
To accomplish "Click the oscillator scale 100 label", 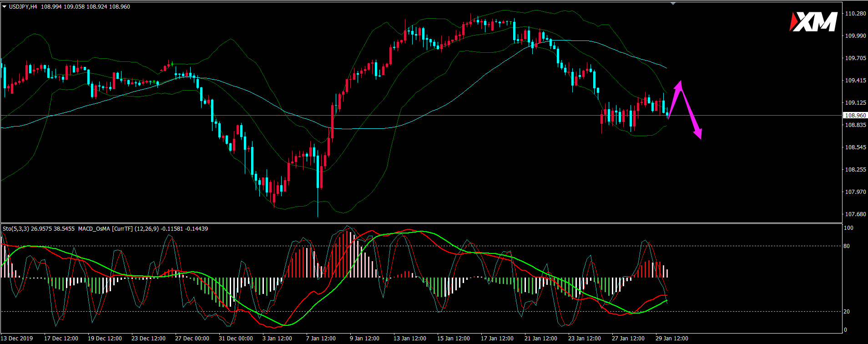I will click(848, 228).
